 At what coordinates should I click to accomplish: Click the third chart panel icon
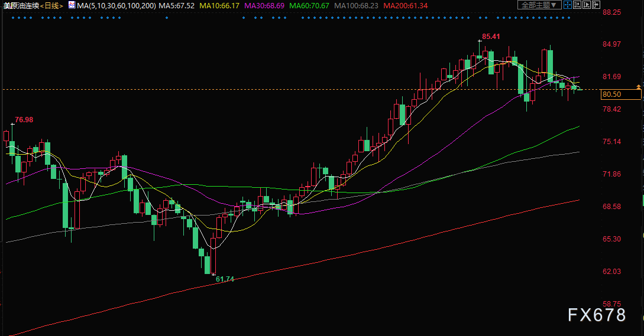click(587, 5)
